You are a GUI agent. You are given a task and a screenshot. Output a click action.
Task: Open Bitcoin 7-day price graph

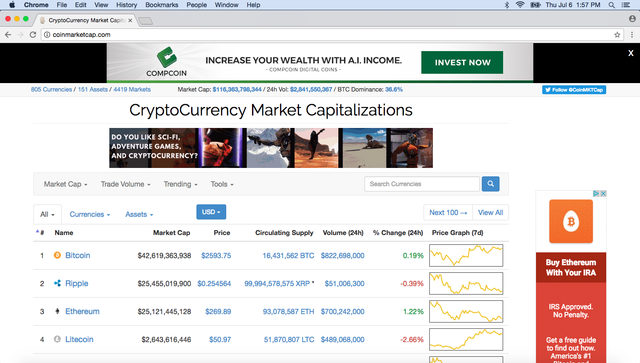coord(466,255)
